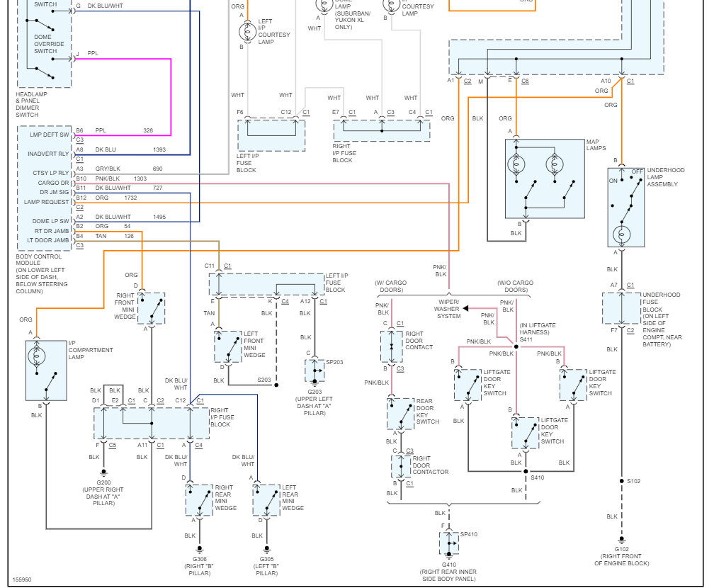
Task: Click the GRY/BLK wire color label
Action: point(108,169)
